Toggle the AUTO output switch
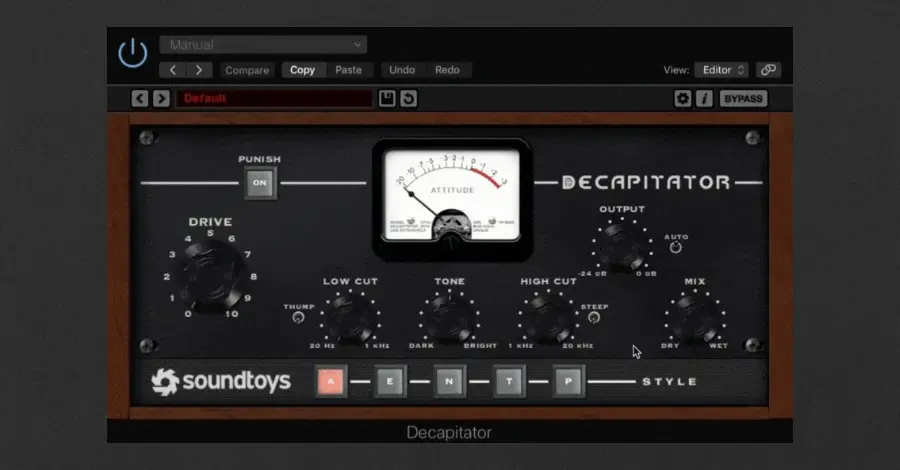 click(676, 247)
